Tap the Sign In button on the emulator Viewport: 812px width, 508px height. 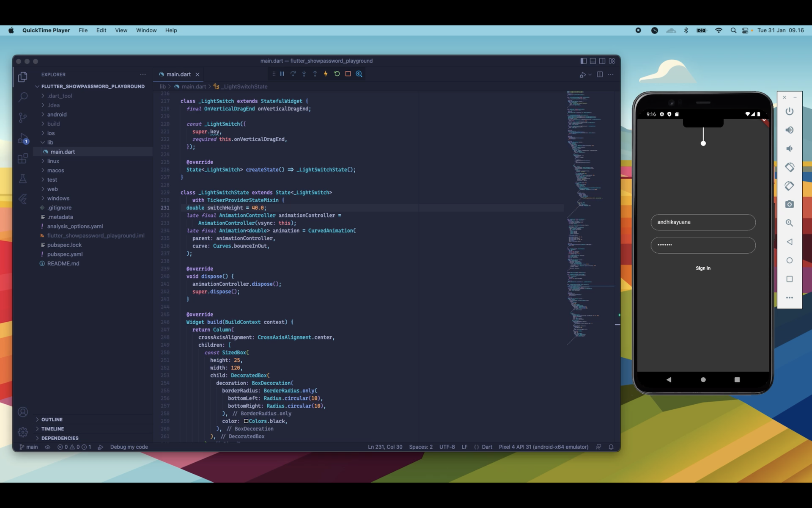(x=703, y=268)
